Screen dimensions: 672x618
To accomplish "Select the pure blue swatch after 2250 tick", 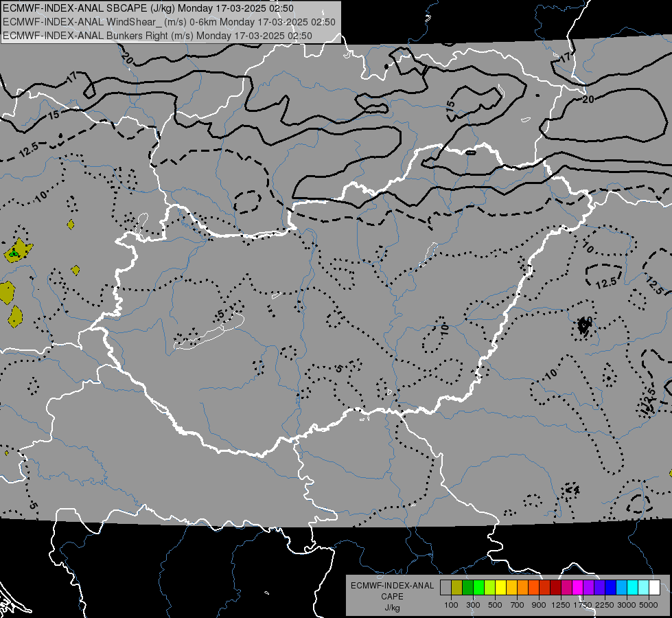I will point(611,588).
